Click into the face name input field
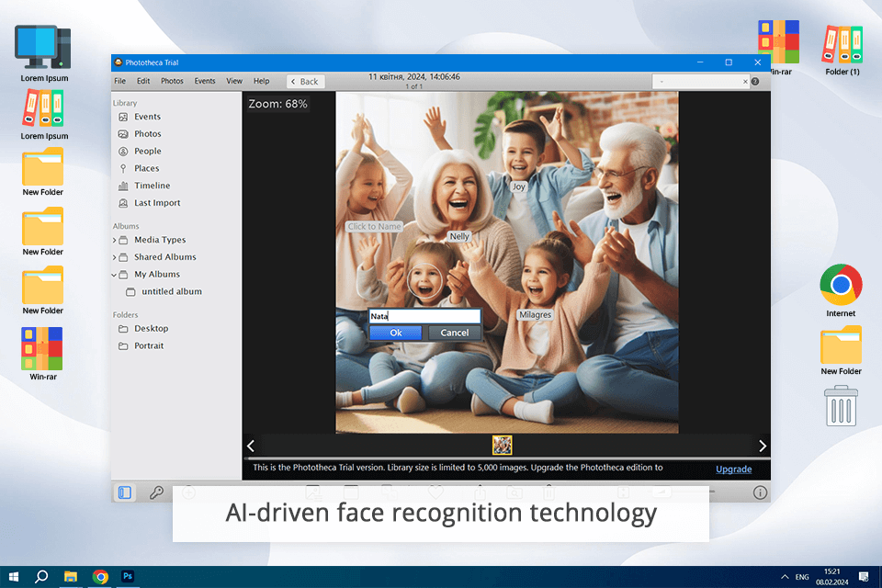Image resolution: width=882 pixels, height=588 pixels. 424,316
